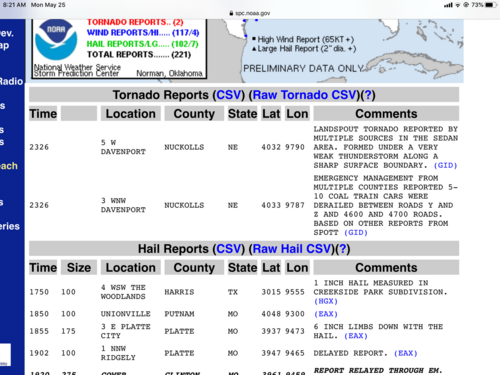Image resolution: width=500 pixels, height=375 pixels.
Task: Select the Radio item in the sidebar
Action: pyautogui.click(x=11, y=81)
